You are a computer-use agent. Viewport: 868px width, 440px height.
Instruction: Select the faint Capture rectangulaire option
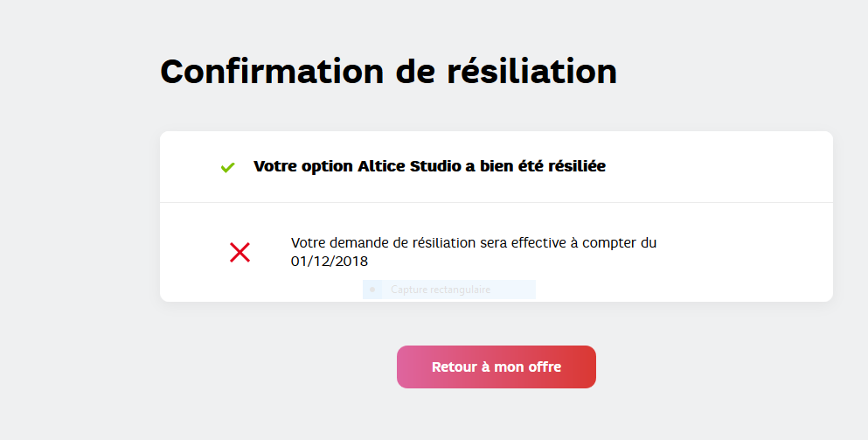pos(441,290)
